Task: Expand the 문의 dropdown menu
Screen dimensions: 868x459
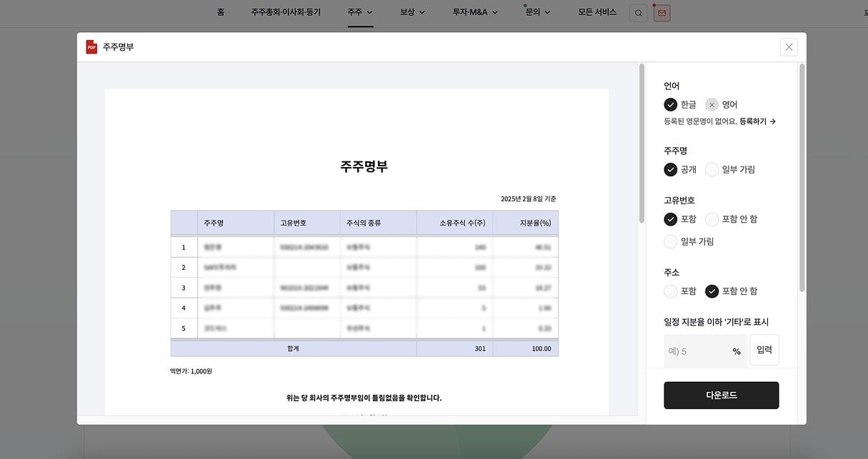Action: [x=538, y=12]
